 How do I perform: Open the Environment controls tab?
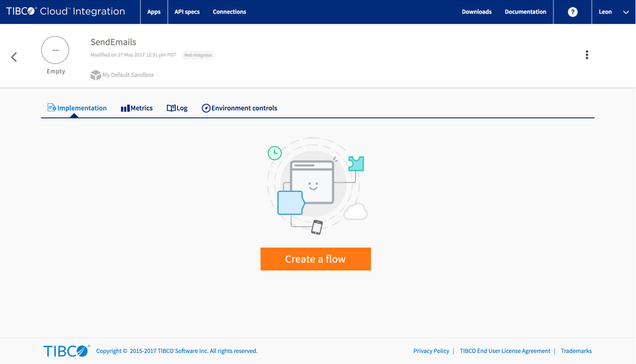(239, 108)
